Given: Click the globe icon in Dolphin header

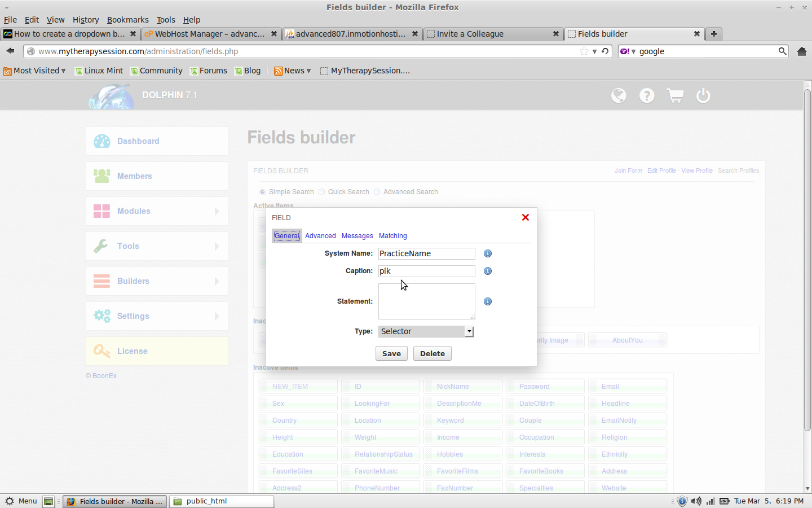Looking at the screenshot, I should point(619,96).
